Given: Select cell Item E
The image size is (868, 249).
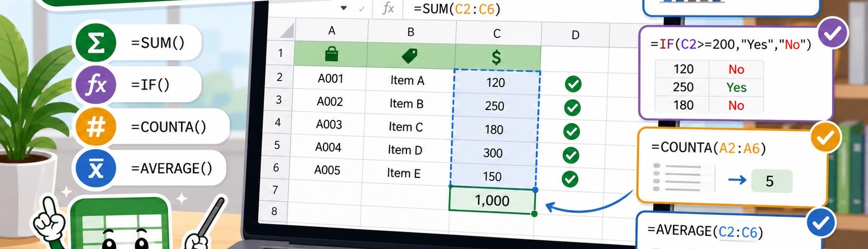Looking at the screenshot, I should click(403, 173).
